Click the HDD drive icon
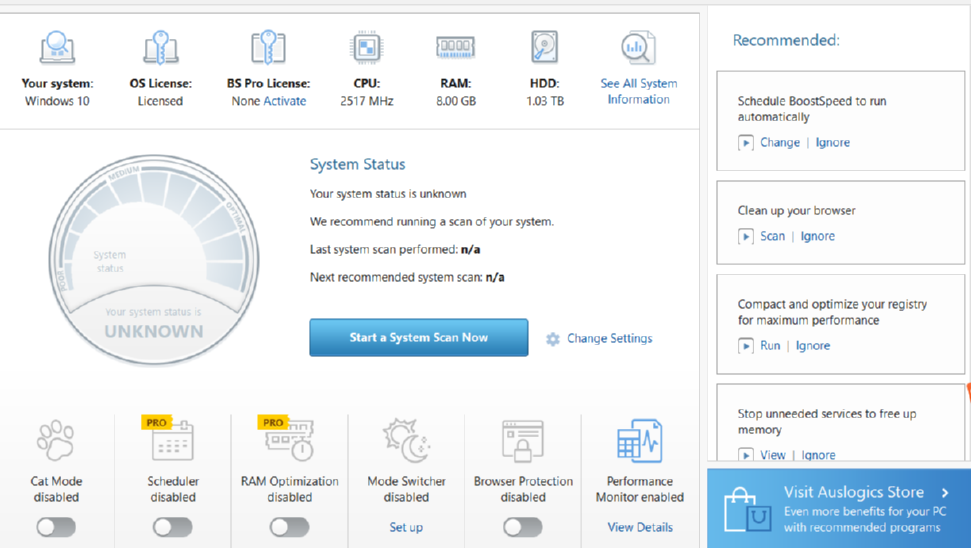The height and width of the screenshot is (548, 971). (545, 47)
